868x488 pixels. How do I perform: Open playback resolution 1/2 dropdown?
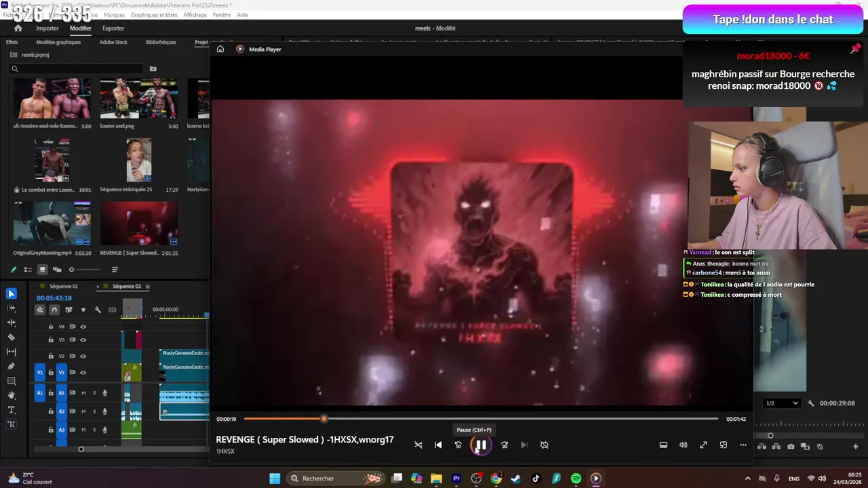[x=781, y=403]
